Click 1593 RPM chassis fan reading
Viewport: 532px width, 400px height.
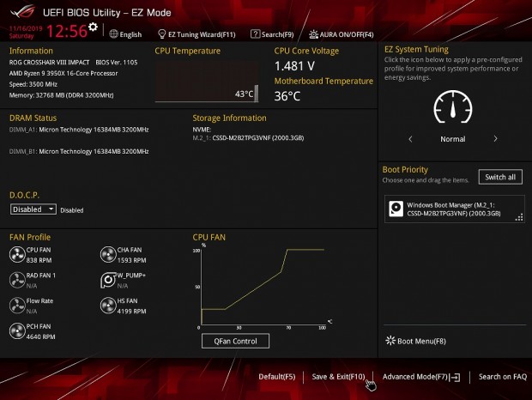pos(131,260)
